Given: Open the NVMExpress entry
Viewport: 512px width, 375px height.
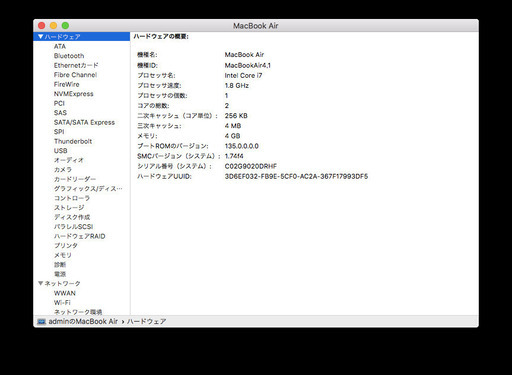Looking at the screenshot, I should [74, 94].
